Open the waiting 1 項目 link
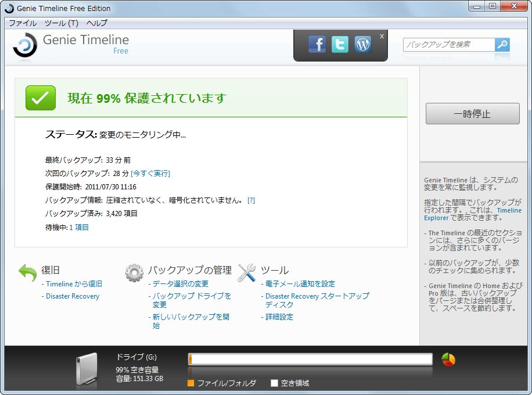The image size is (532, 395). click(x=79, y=227)
